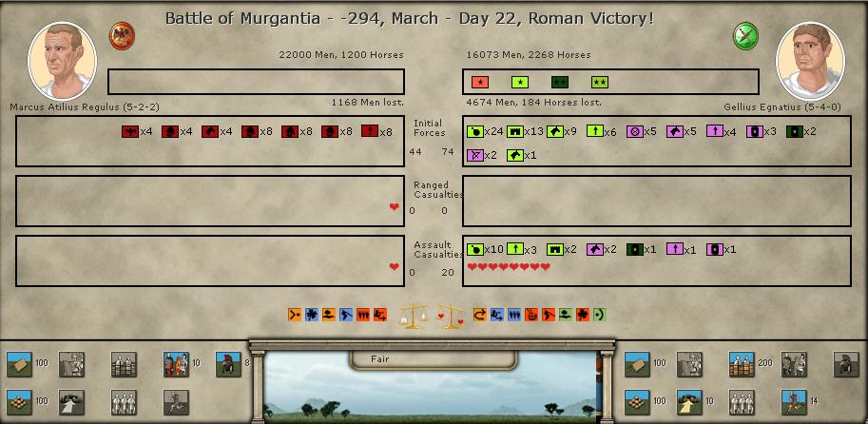The height and width of the screenshot is (424, 868).
Task: Click the x24 green unit in Initial Forces
Action: click(x=475, y=132)
